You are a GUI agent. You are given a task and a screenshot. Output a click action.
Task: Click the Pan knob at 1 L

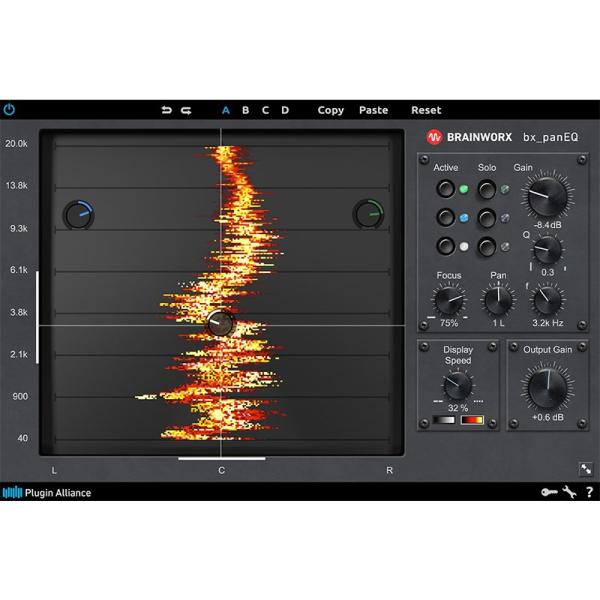[x=498, y=300]
